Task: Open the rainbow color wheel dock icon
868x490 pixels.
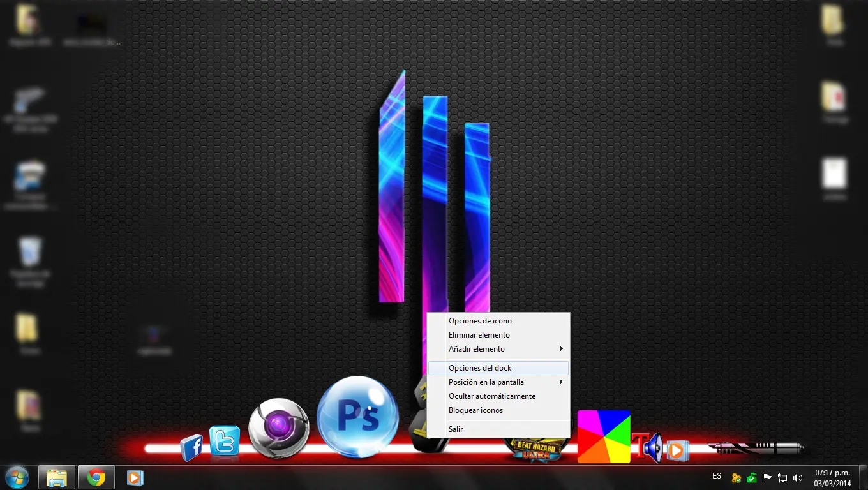Action: tap(604, 436)
